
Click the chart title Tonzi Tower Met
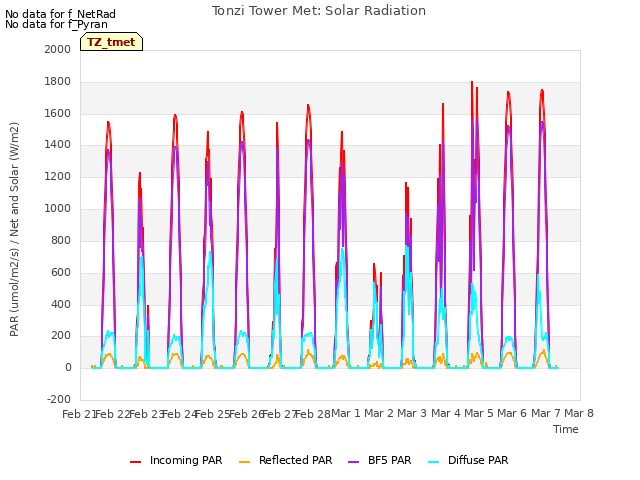318,11
